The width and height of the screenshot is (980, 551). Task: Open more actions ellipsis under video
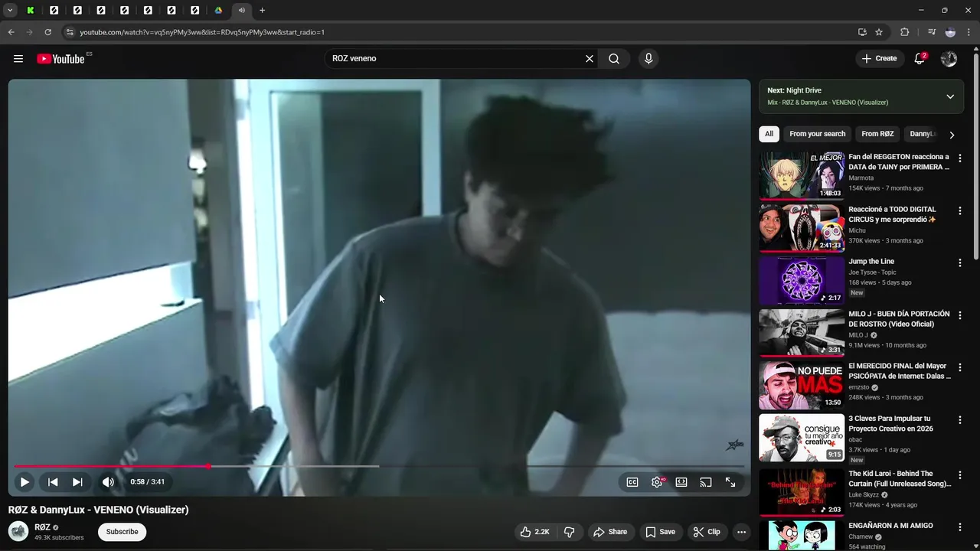[741, 532]
